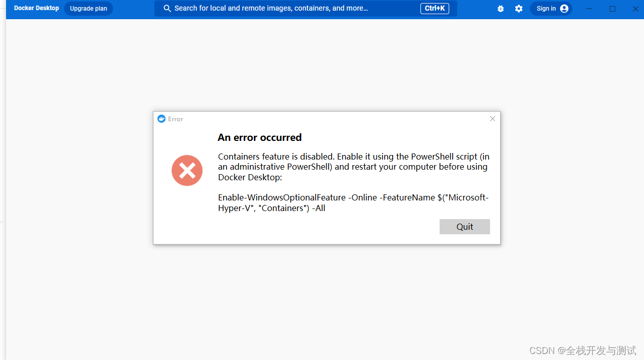Minimize the Docker Desktop window
This screenshot has width=644, height=360.
click(x=589, y=9)
